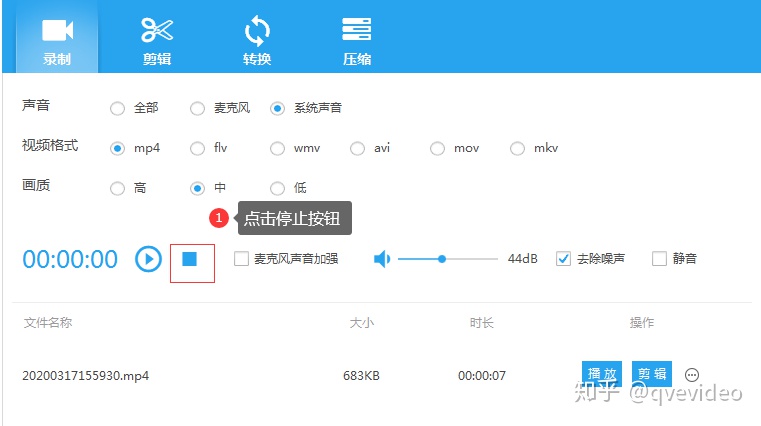Set picture quality to 中
This screenshot has height=426, width=761.
[198, 188]
